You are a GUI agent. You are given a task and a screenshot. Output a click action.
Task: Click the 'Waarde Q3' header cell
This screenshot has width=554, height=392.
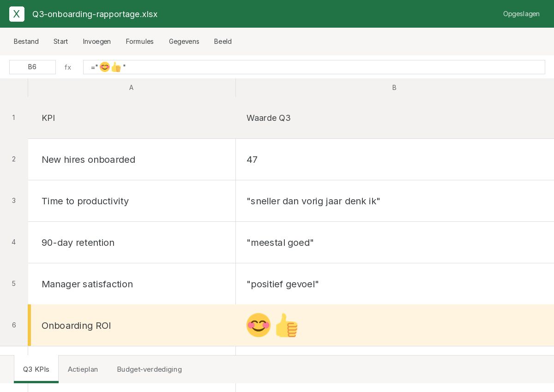[x=395, y=118]
